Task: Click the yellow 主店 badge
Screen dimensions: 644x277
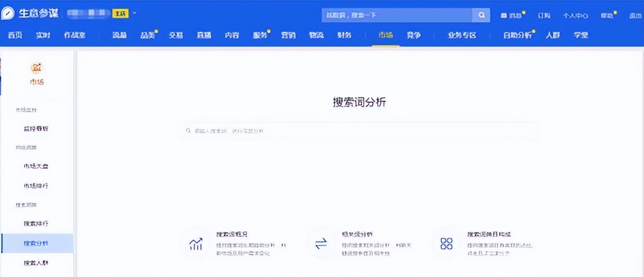Action: point(121,14)
